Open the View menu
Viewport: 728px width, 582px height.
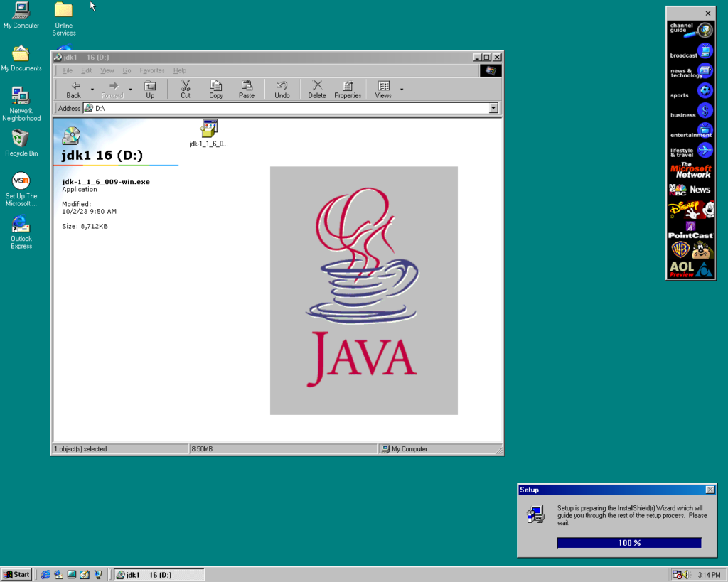(107, 70)
